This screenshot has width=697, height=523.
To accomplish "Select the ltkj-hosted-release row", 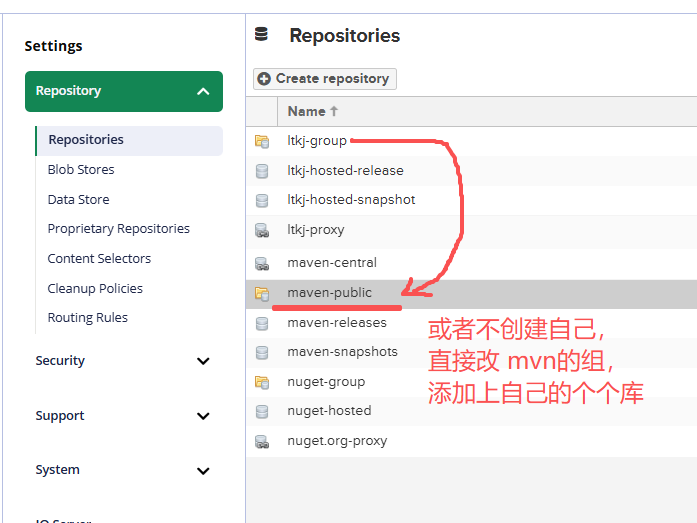I will (471, 171).
